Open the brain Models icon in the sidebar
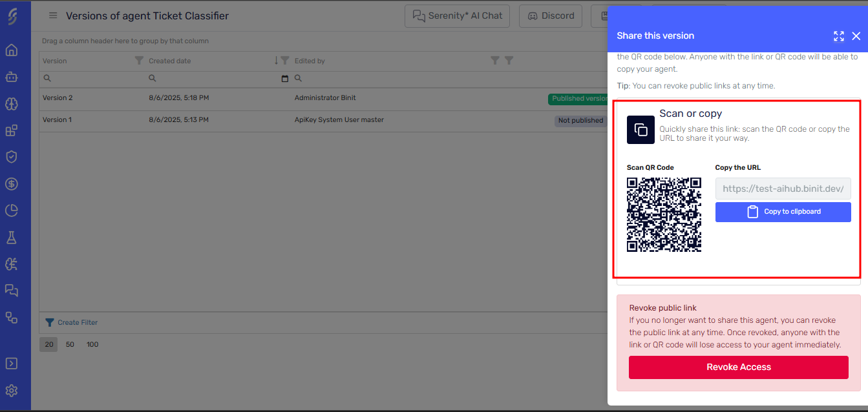This screenshot has width=868, height=412. point(12,103)
